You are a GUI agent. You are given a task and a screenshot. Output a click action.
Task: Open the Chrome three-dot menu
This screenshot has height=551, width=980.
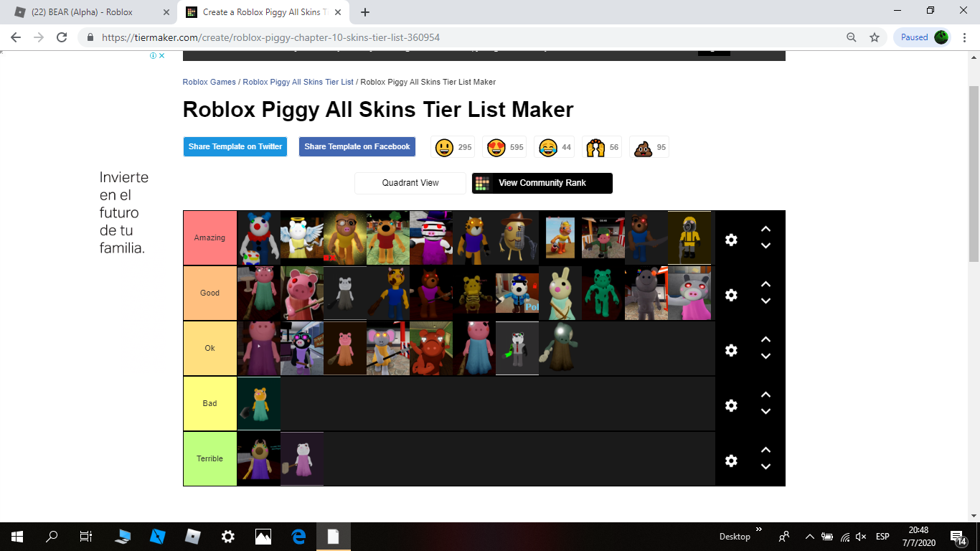pyautogui.click(x=965, y=37)
